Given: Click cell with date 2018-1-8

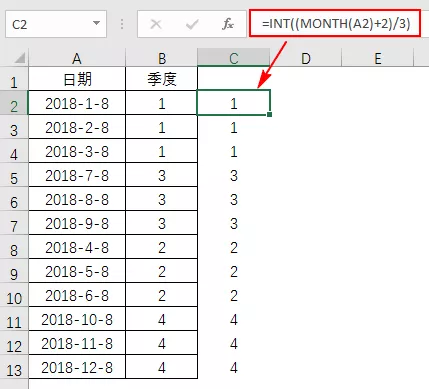Looking at the screenshot, I should [77, 103].
